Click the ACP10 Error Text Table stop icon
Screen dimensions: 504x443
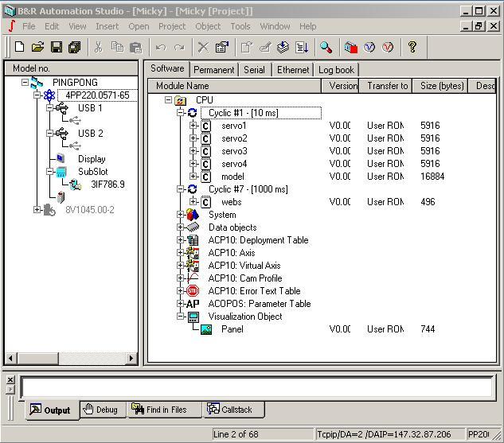pos(193,291)
